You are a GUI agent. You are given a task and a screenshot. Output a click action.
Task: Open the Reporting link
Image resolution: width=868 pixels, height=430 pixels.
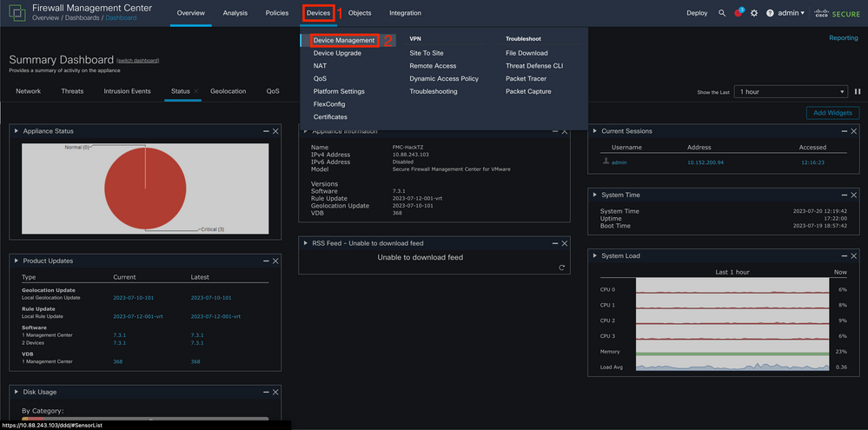843,38
